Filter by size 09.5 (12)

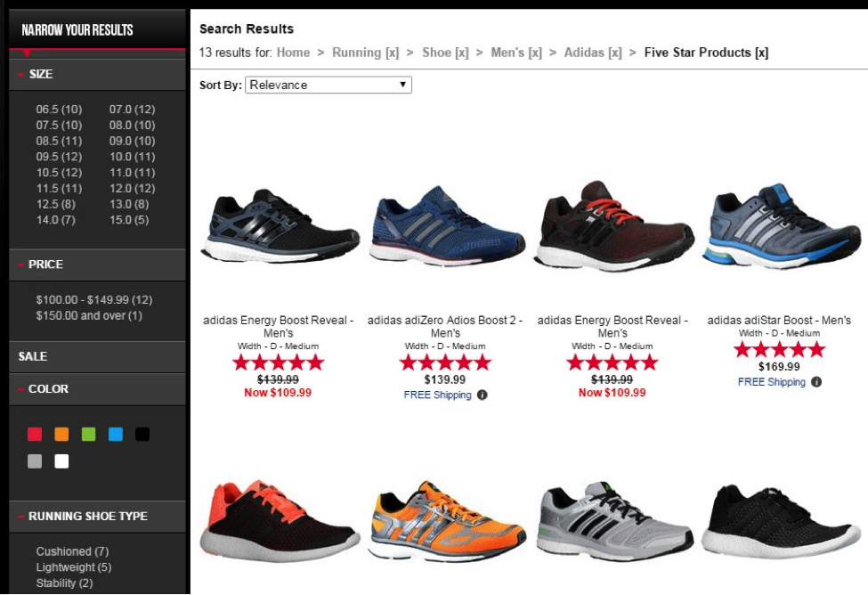[59, 157]
